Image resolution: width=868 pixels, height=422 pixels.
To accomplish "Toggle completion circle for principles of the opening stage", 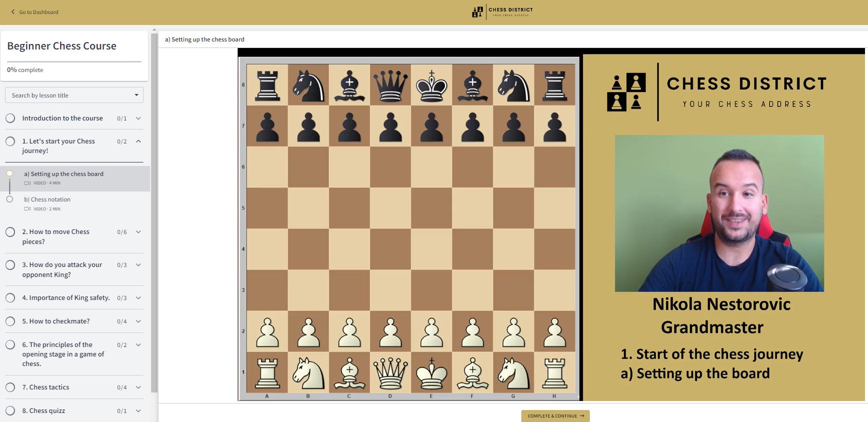I will click(10, 345).
